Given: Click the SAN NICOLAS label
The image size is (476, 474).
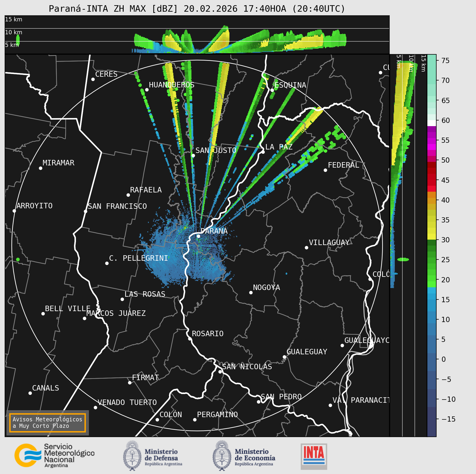Looking at the screenshot, I should (247, 367).
